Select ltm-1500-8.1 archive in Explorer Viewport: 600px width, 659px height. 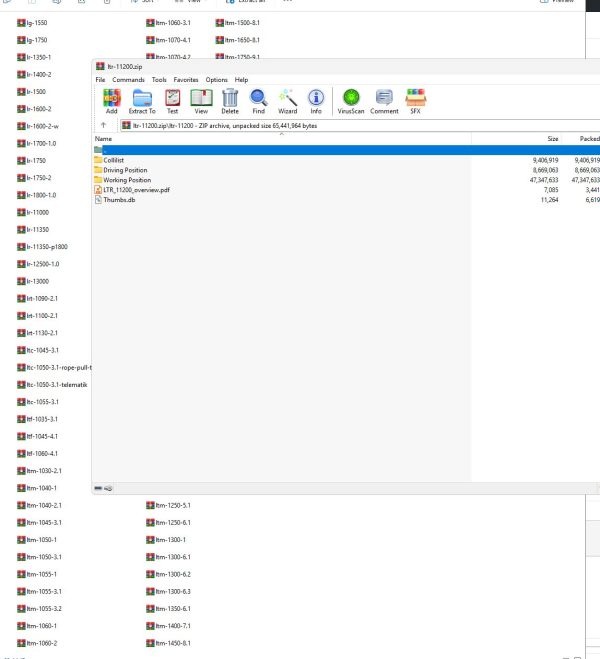(x=238, y=23)
